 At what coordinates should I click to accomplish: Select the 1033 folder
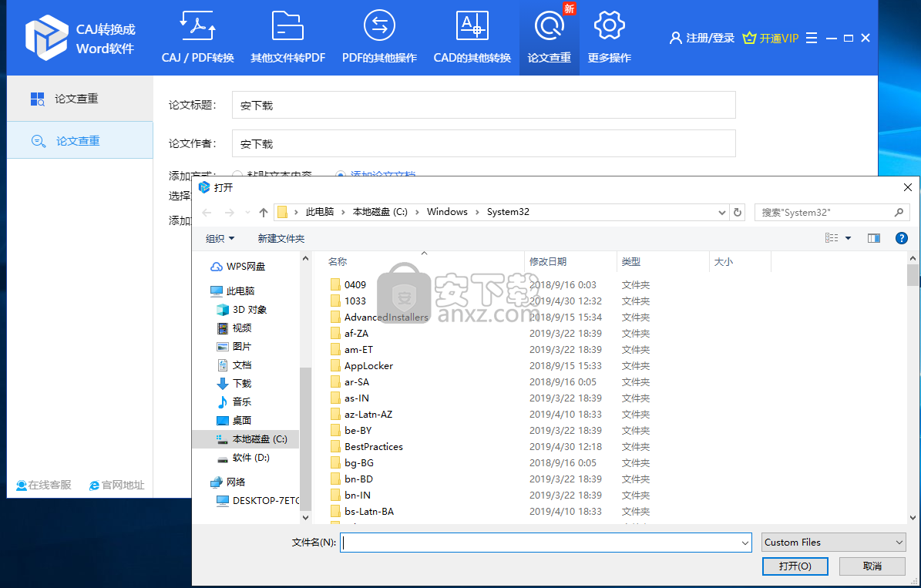(x=348, y=301)
